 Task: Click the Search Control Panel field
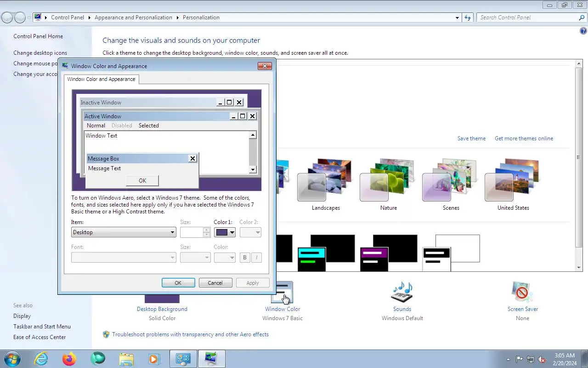(527, 17)
